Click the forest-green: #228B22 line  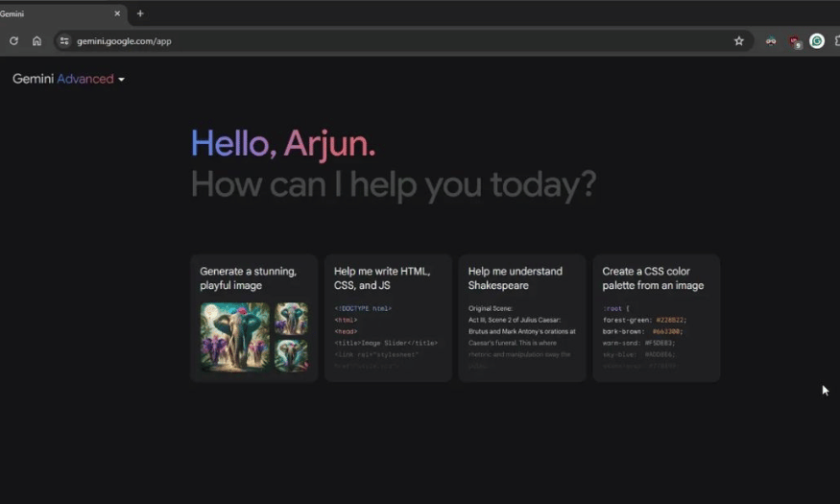pyautogui.click(x=644, y=320)
